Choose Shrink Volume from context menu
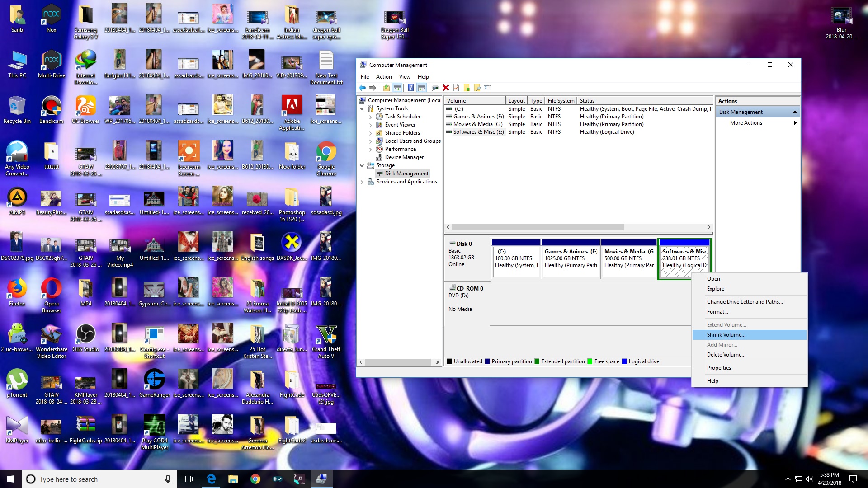Screen dimensions: 868x488 click(749, 335)
